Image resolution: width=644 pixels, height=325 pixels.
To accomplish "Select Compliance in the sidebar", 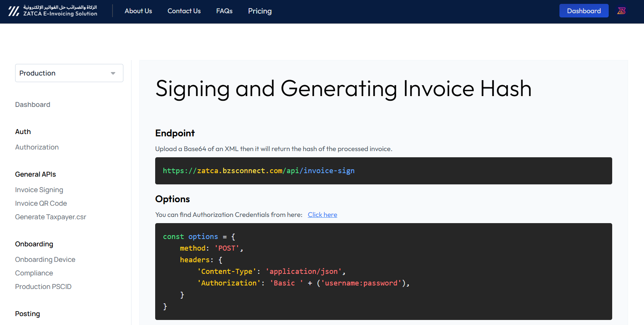I will tap(34, 273).
